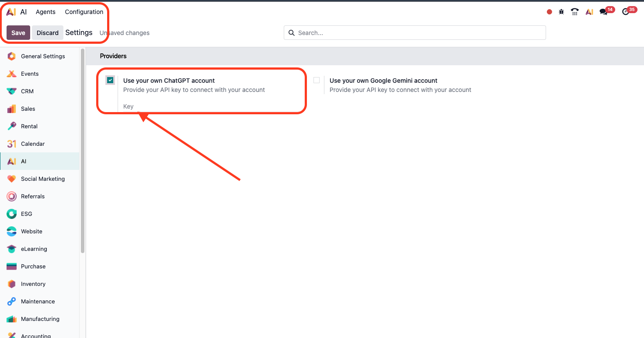Select the CRM icon in settings sidebar
This screenshot has width=644, height=338.
point(12,91)
